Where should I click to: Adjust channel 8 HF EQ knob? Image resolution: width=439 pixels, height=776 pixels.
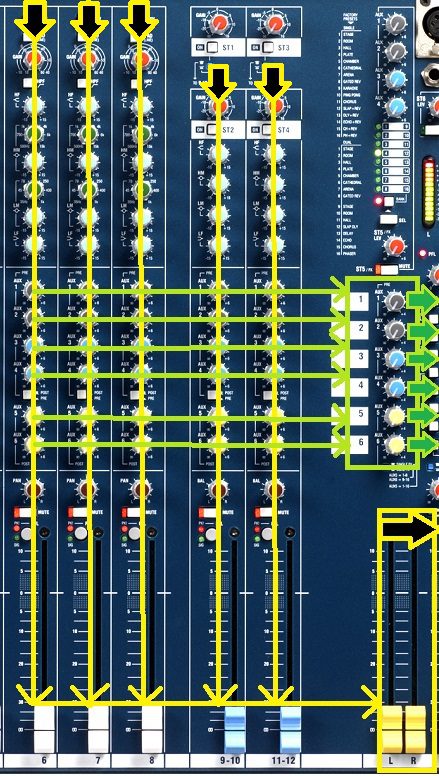click(x=143, y=105)
